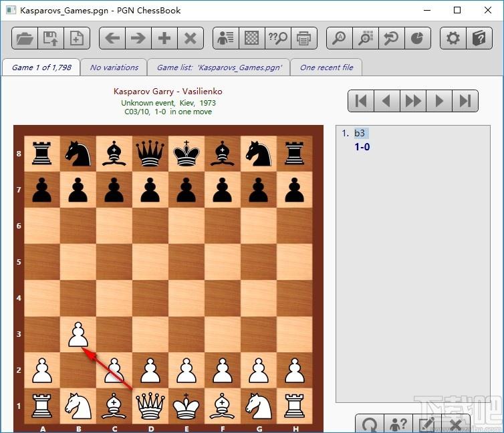Click the '1-0' result in move list

pyautogui.click(x=362, y=147)
